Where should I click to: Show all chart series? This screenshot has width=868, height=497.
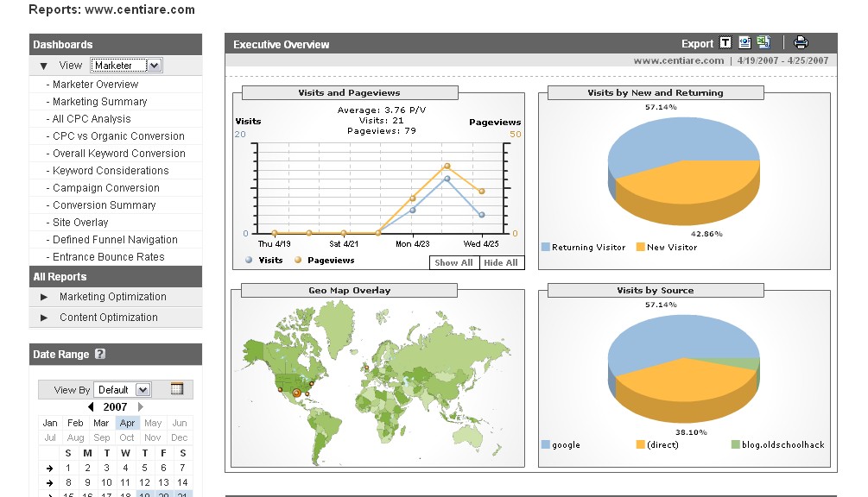pyautogui.click(x=453, y=263)
